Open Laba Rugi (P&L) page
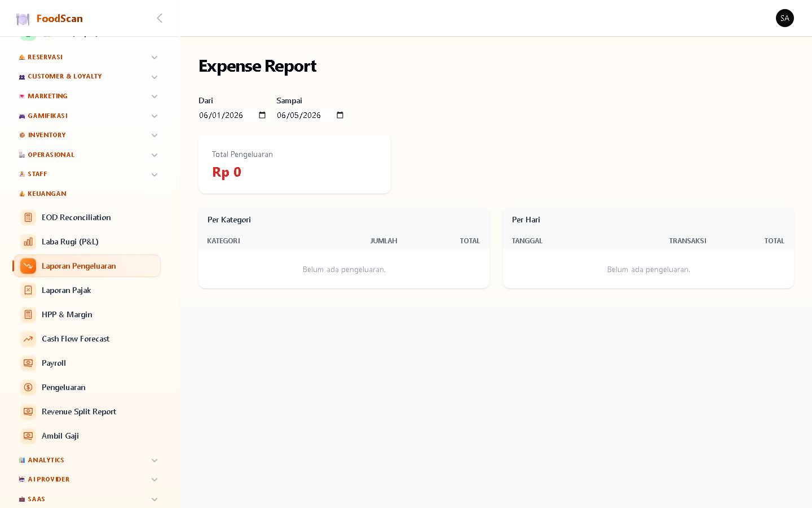This screenshot has height=508, width=812. pos(87,242)
